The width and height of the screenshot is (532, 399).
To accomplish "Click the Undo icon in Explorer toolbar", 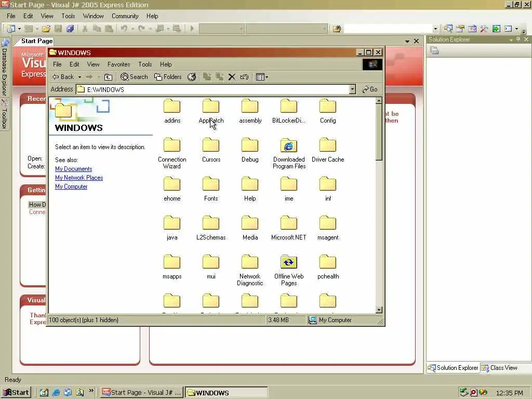I will [244, 77].
